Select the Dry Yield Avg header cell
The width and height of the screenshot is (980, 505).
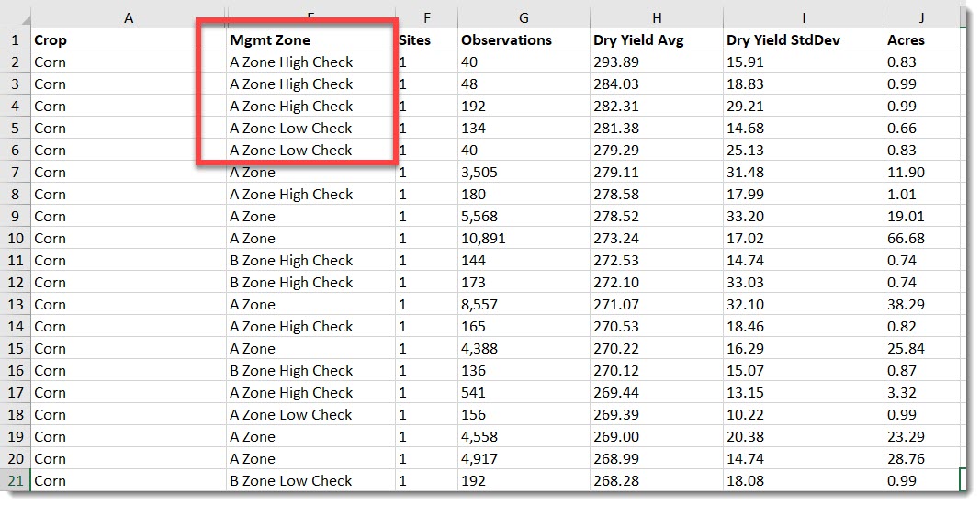pyautogui.click(x=656, y=40)
